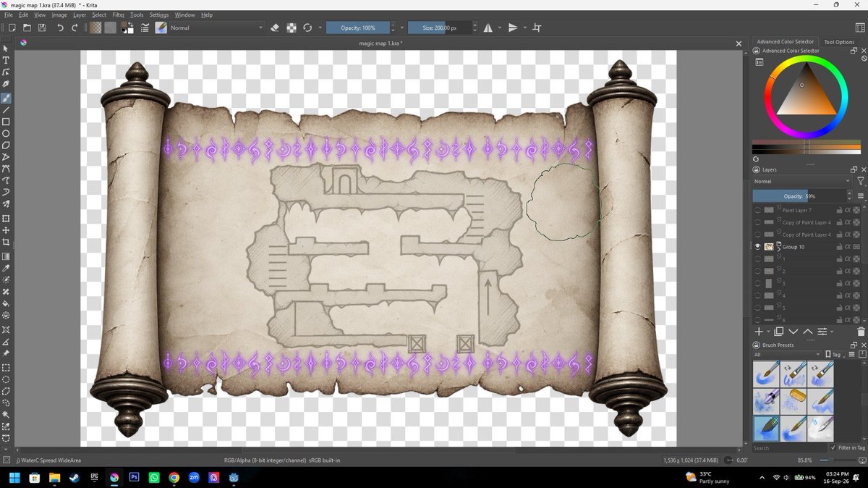Open the Add Layer dropdown arrow
This screenshot has height=488, width=868.
(767, 332)
